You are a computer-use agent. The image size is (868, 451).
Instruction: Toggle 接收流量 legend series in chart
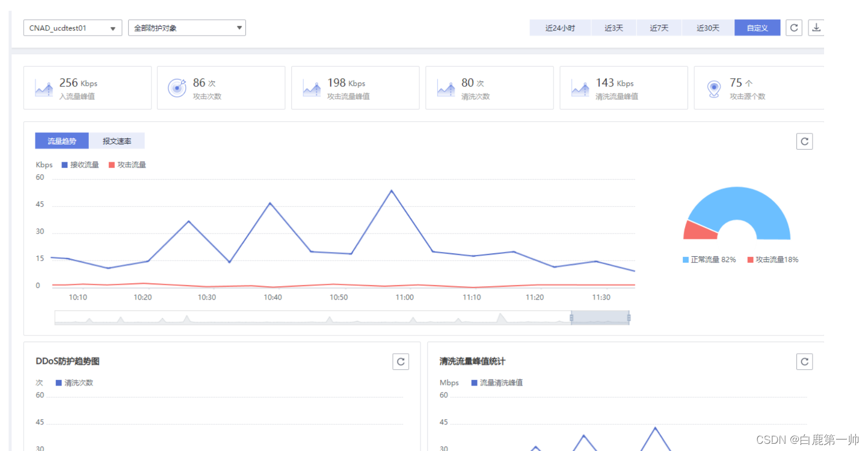pos(80,165)
